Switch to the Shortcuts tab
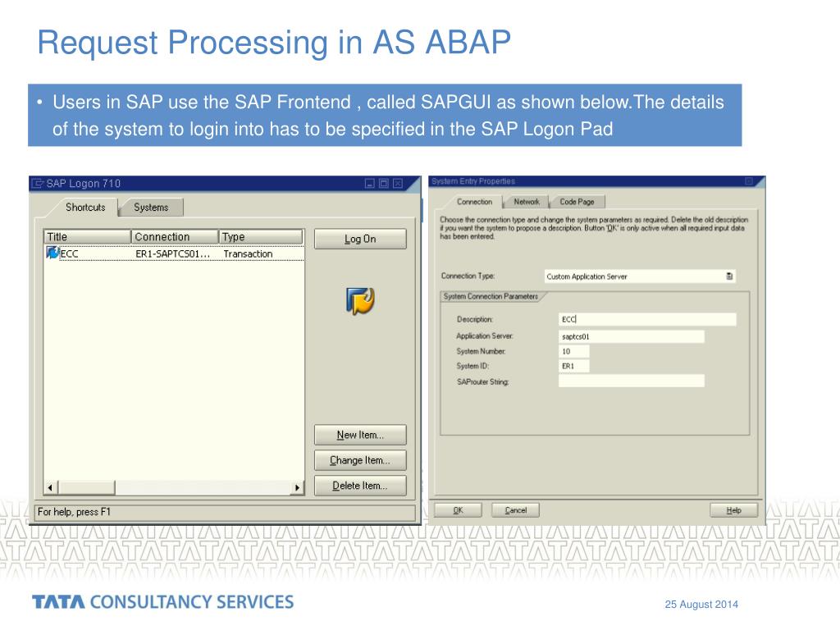The width and height of the screenshot is (840, 630). (x=85, y=208)
